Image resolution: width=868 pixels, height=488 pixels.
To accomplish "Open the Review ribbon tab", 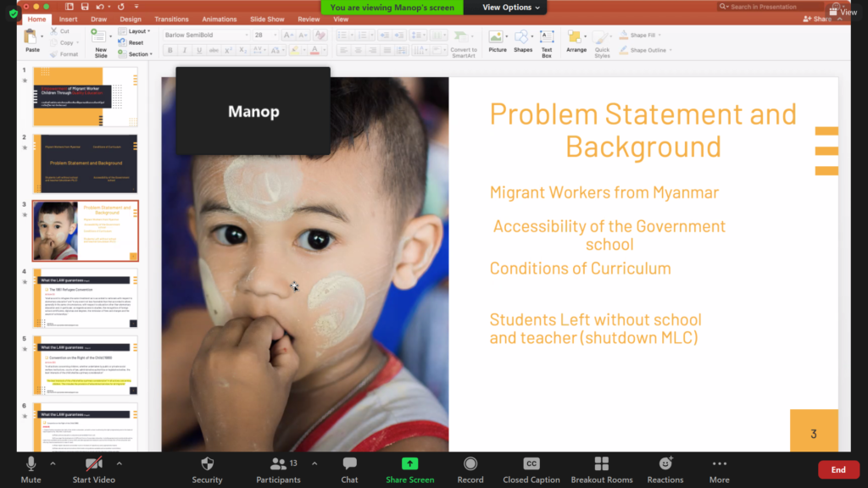I will tap(309, 19).
